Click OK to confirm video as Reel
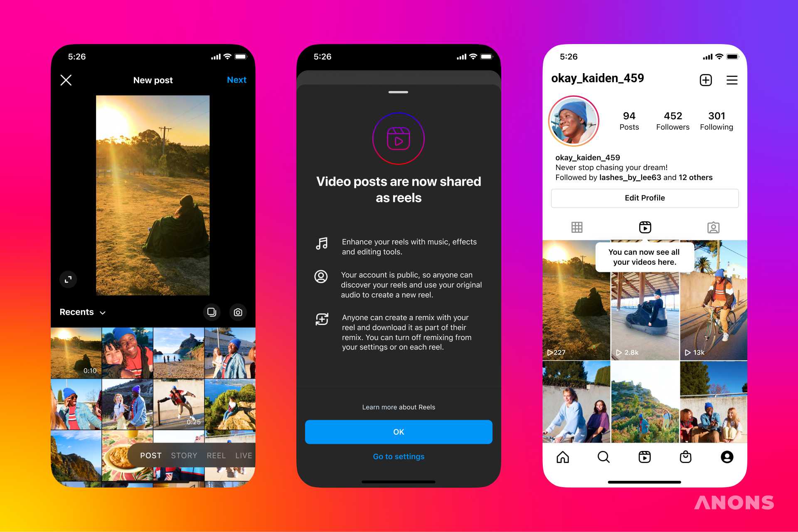This screenshot has height=532, width=798. point(399,432)
